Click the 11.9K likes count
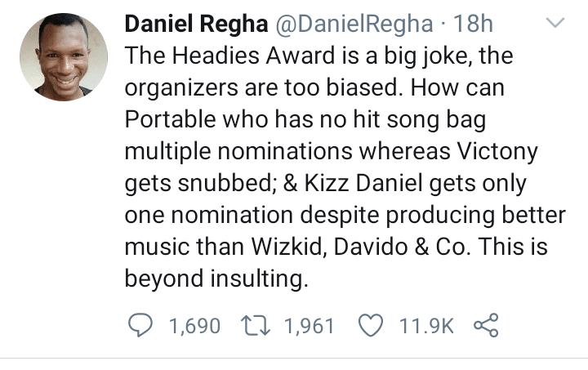Image resolution: width=588 pixels, height=370 pixels. pos(426,326)
